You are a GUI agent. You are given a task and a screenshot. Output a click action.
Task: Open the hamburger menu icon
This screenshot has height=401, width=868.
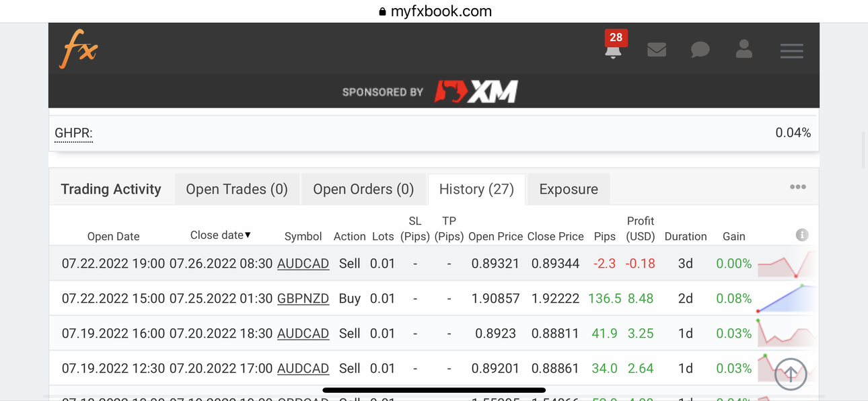click(792, 51)
